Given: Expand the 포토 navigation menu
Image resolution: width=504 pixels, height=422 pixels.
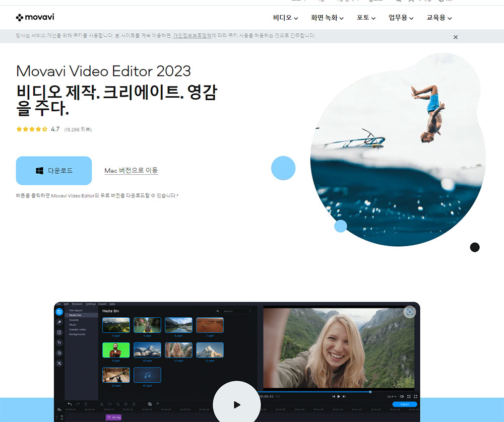Looking at the screenshot, I should [x=366, y=18].
